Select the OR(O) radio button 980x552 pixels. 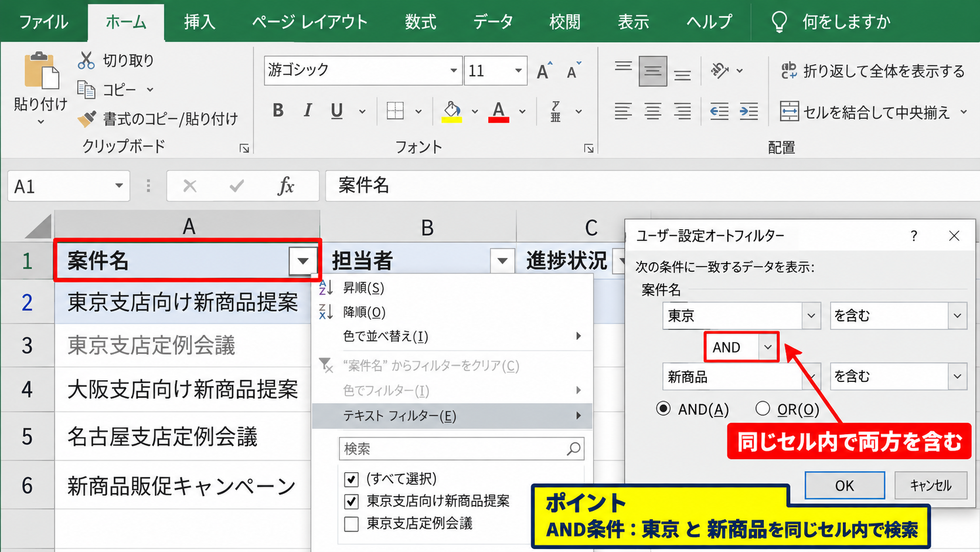763,408
